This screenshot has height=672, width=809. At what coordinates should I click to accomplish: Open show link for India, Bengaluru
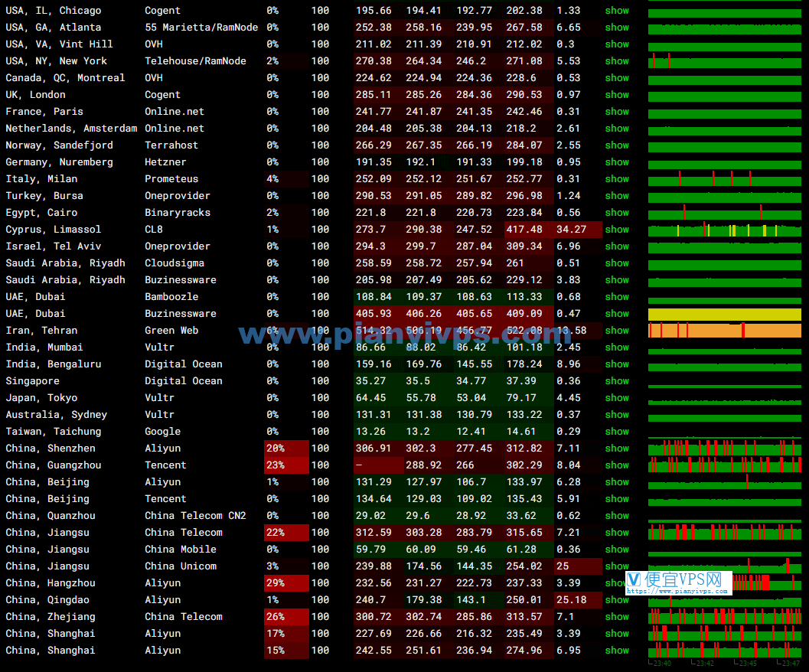point(617,364)
